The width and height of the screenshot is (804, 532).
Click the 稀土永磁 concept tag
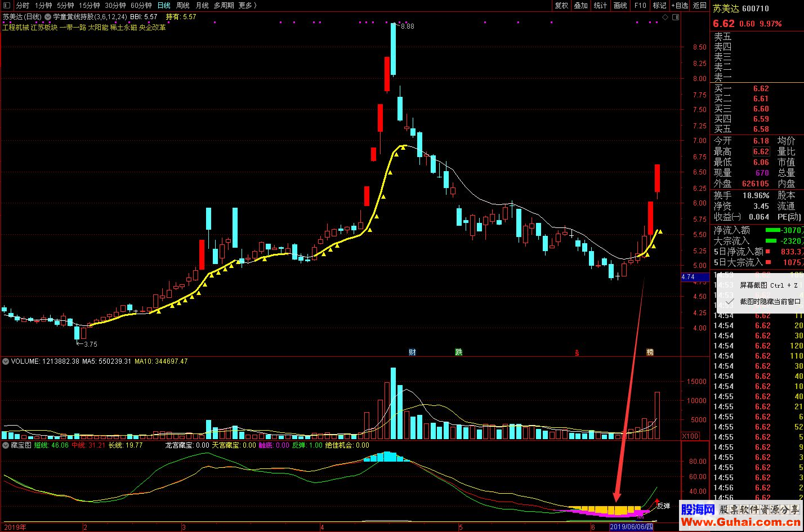pos(123,27)
